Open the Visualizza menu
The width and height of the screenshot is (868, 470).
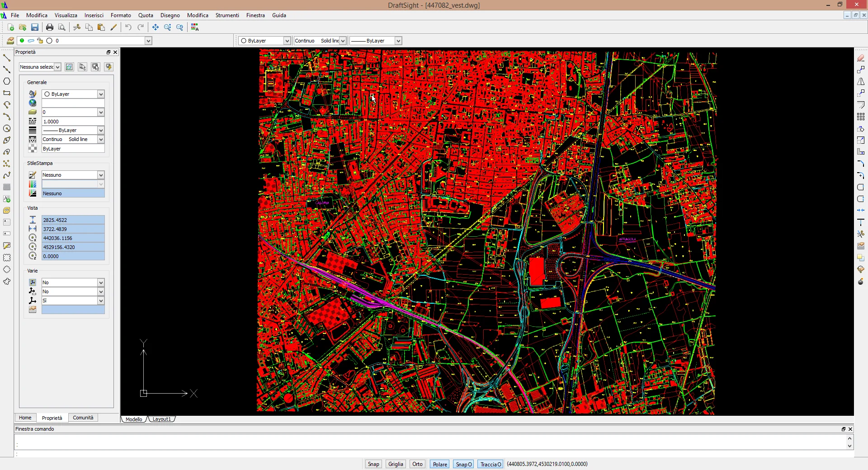(66, 15)
